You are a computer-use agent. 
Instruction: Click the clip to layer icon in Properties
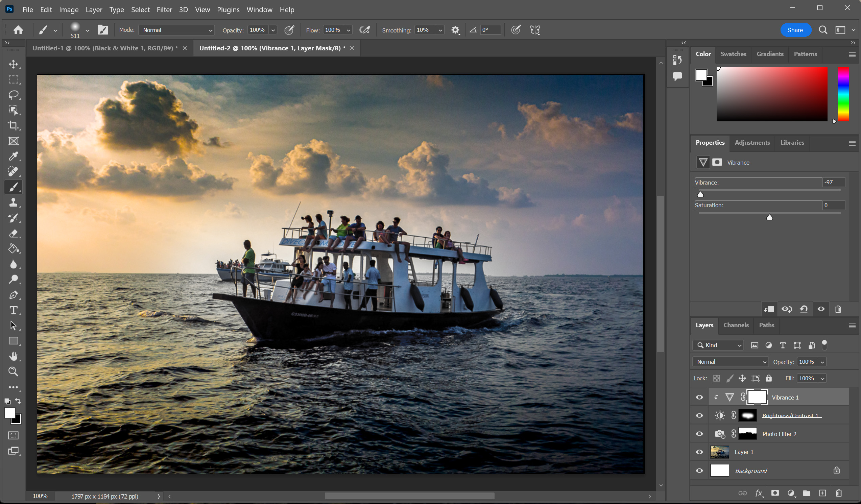769,309
